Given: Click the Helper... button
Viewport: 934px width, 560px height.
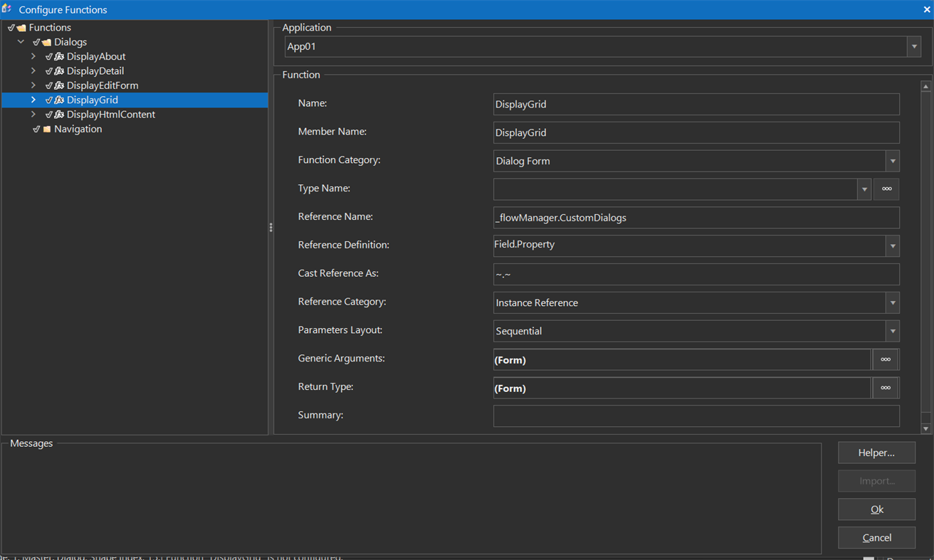Looking at the screenshot, I should (877, 453).
